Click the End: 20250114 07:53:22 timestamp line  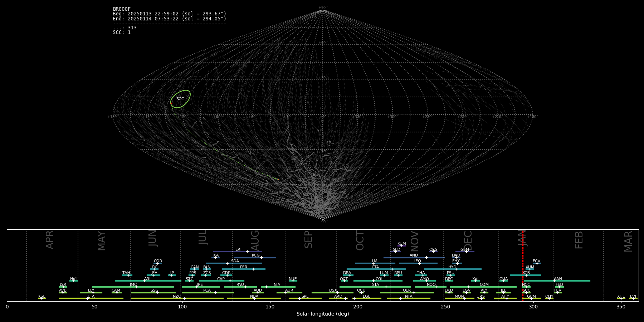170,19
